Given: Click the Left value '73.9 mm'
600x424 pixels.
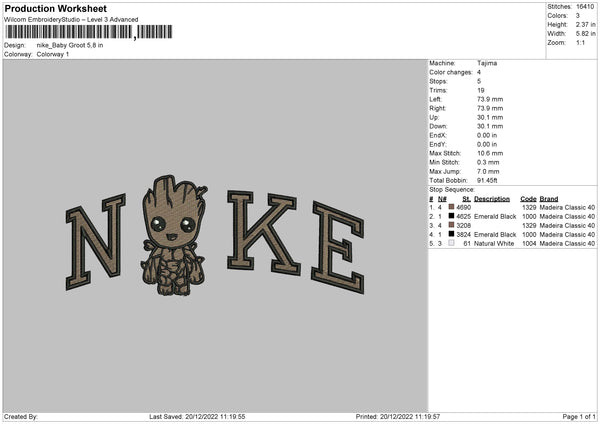Looking at the screenshot, I should pyautogui.click(x=490, y=99).
